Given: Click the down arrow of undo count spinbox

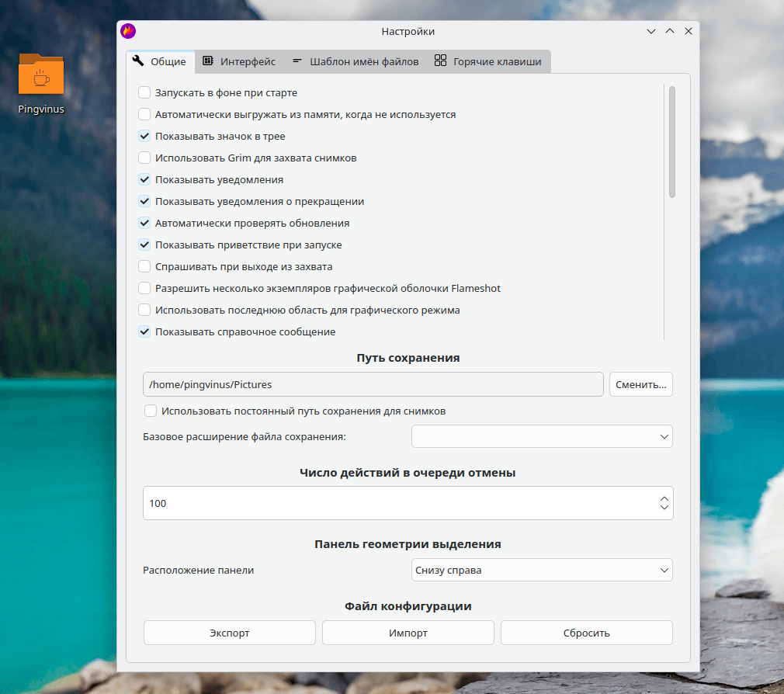Looking at the screenshot, I should click(664, 508).
